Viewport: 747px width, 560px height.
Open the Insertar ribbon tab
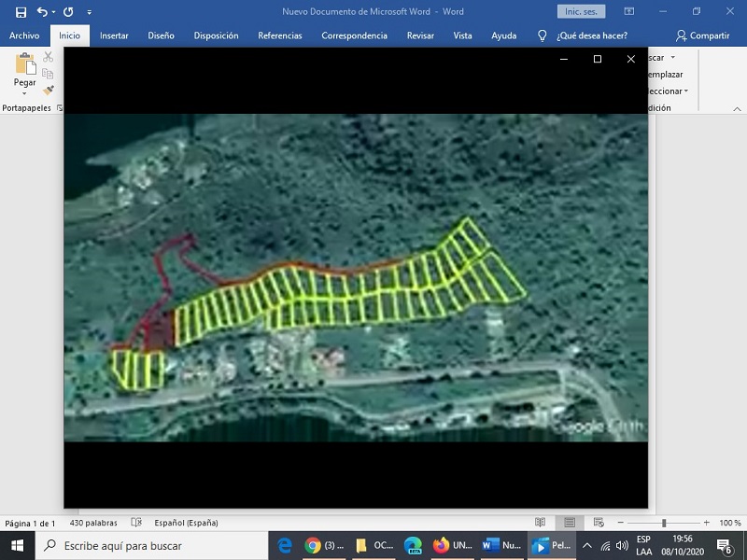click(114, 35)
